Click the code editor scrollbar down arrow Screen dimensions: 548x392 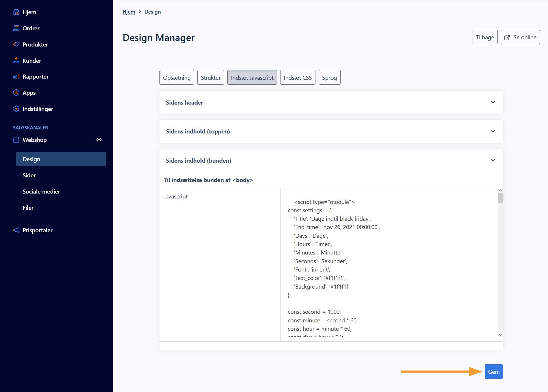click(x=500, y=335)
